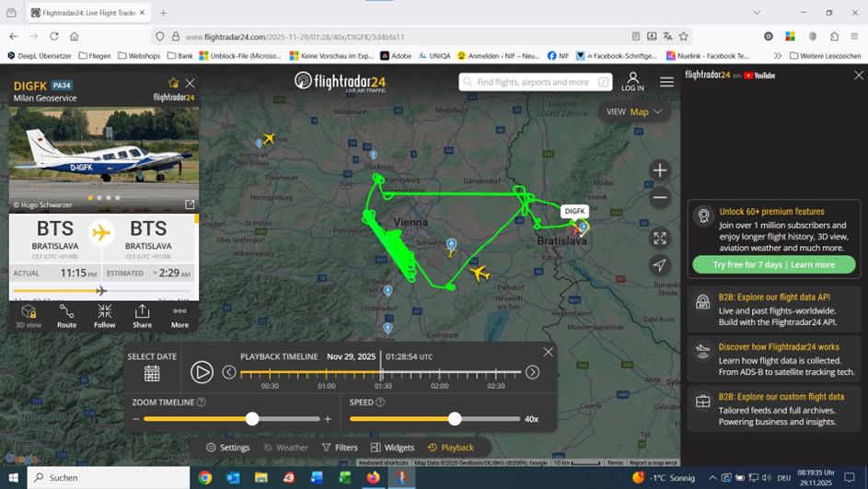Center map on my location arrow
The height and width of the screenshot is (489, 868).
click(659, 265)
